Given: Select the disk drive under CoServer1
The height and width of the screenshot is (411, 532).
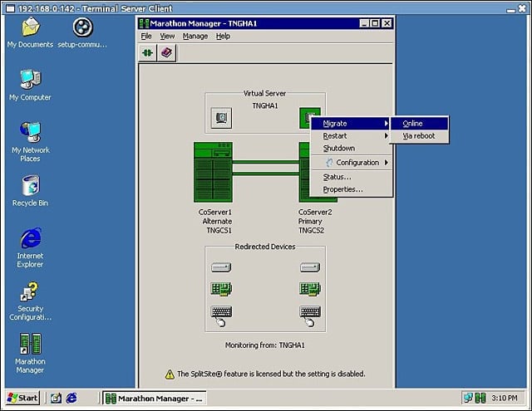Looking at the screenshot, I should point(221,267).
